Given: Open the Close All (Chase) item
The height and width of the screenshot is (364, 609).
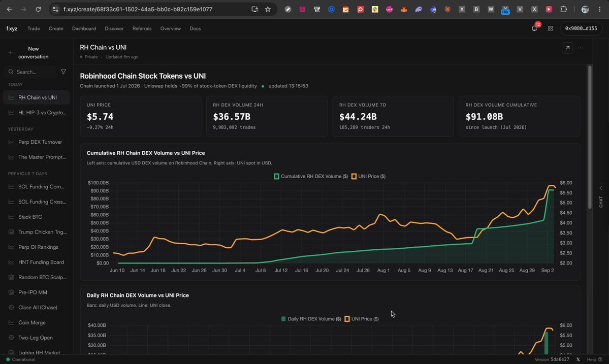Looking at the screenshot, I should tap(37, 307).
